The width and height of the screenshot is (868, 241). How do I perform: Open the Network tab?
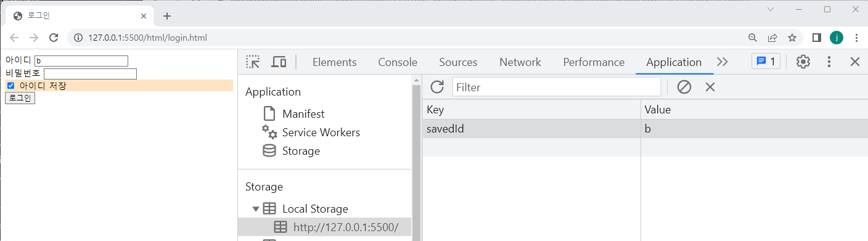(x=520, y=62)
